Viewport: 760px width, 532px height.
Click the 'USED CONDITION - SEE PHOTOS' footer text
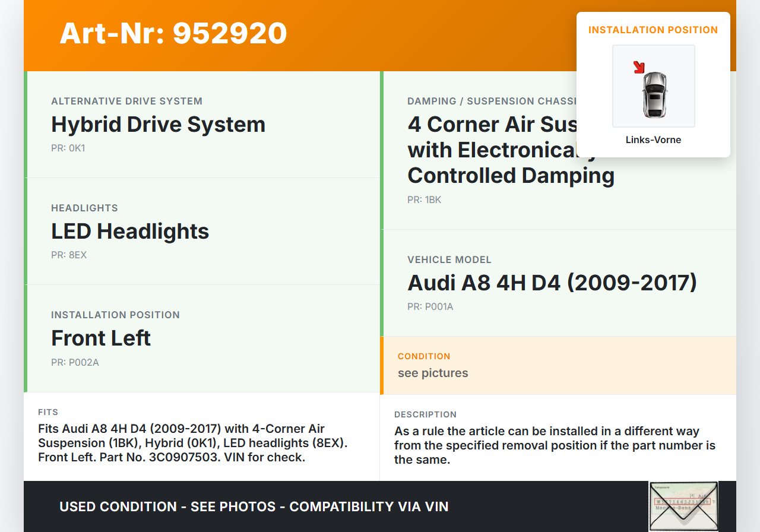(254, 506)
